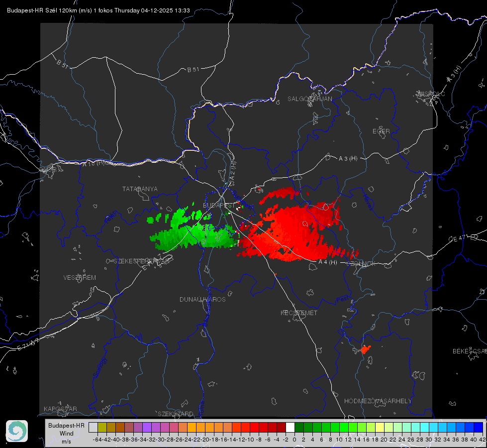The image size is (487, 448).
Task: Click the DUNAÚJVÁROS city label
Action: pos(202,299)
